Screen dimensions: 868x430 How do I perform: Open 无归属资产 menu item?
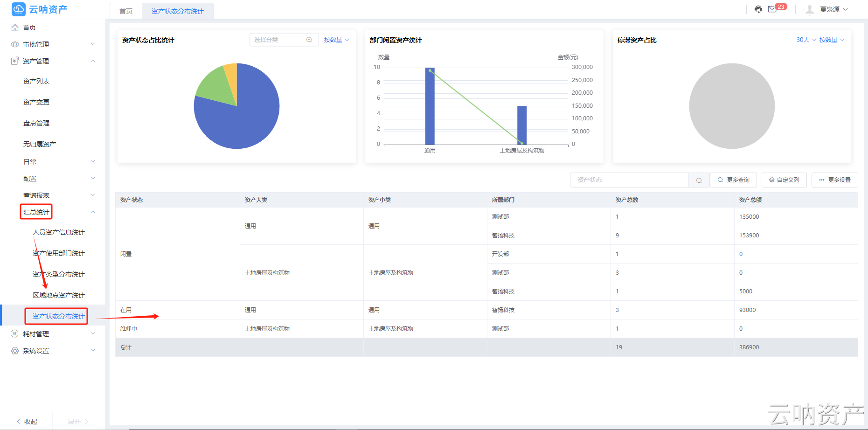[40, 144]
